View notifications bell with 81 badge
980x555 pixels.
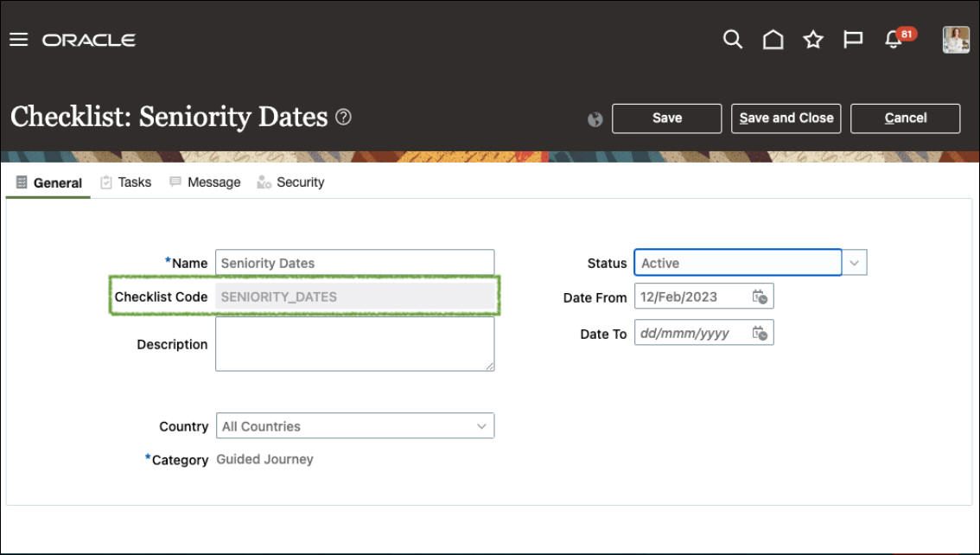(x=894, y=40)
